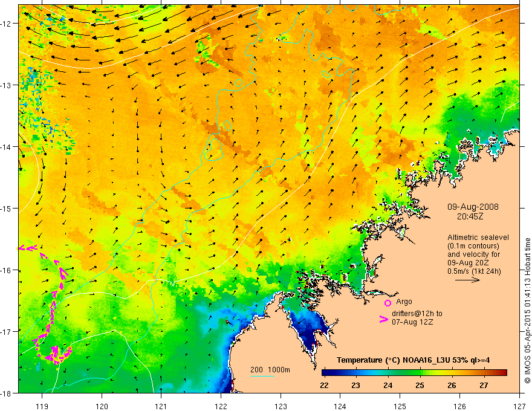Click the color bar label '23'
The image size is (532, 411).
[x=355, y=385]
